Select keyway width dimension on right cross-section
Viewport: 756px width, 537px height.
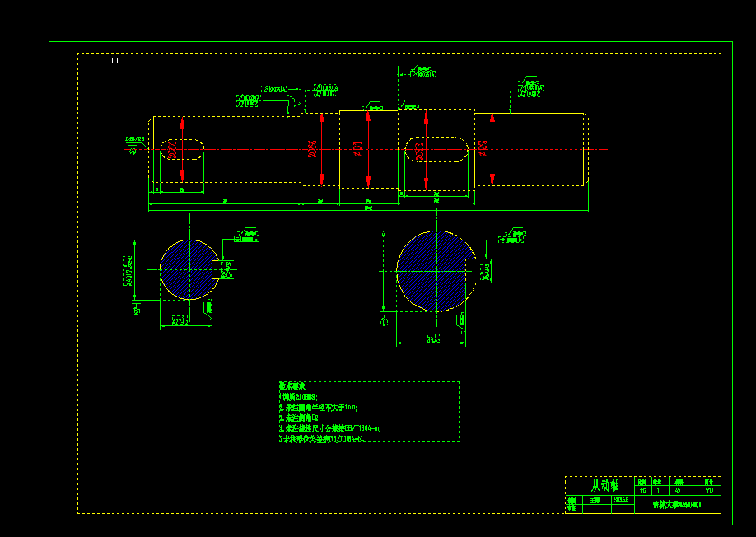point(487,272)
